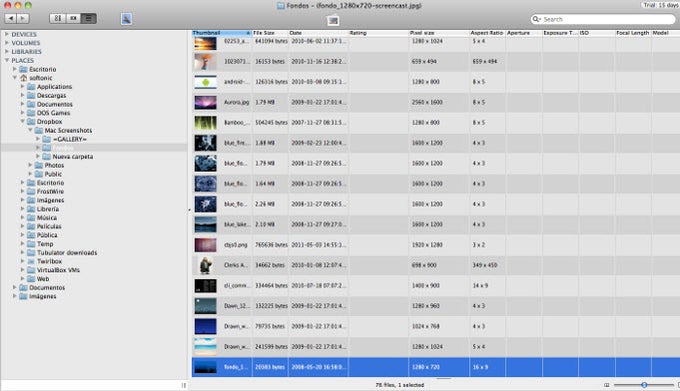Expand the LIBRARIES section

tap(7, 51)
